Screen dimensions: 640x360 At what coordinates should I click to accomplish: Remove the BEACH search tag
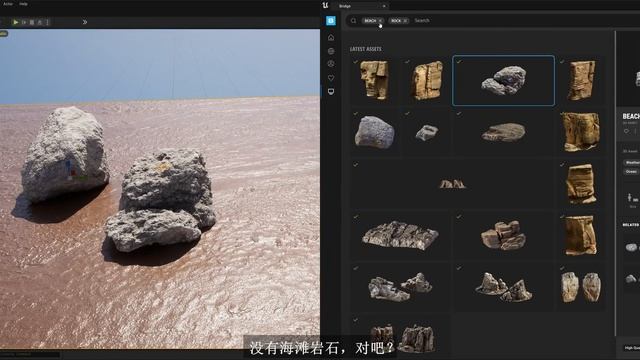tap(380, 20)
